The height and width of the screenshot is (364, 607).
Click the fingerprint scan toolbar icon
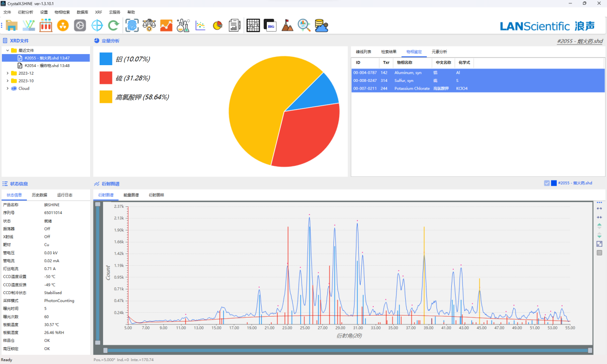point(132,25)
